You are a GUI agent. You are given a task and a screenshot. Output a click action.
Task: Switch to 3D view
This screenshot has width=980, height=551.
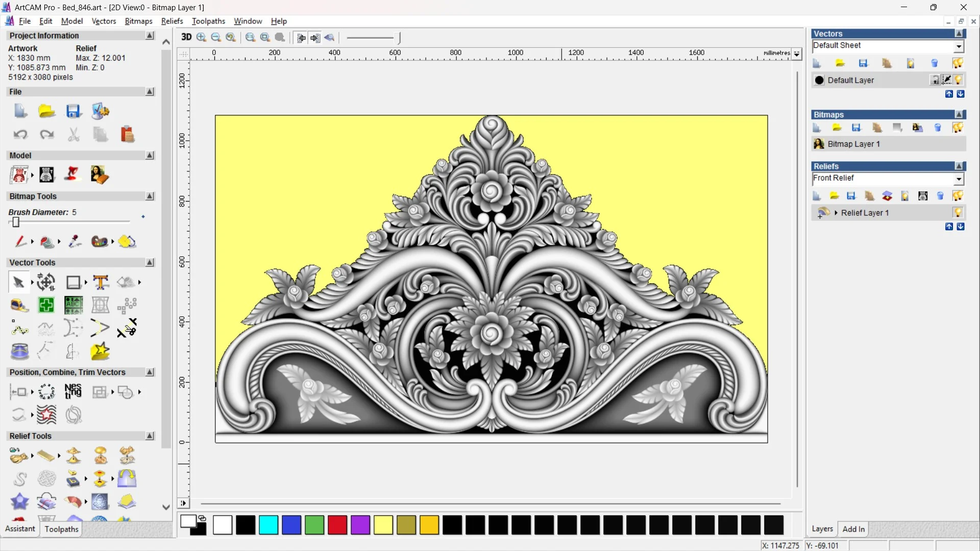point(186,37)
